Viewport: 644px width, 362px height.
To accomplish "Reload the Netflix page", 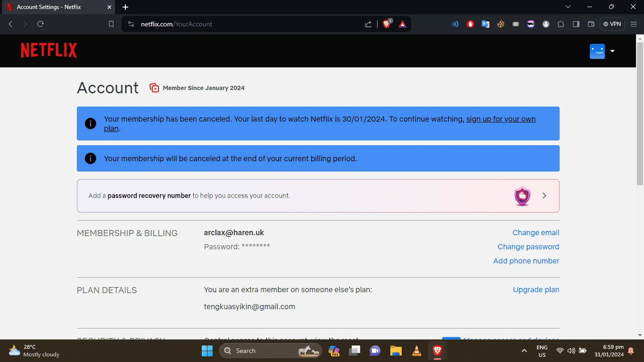I will click(41, 24).
